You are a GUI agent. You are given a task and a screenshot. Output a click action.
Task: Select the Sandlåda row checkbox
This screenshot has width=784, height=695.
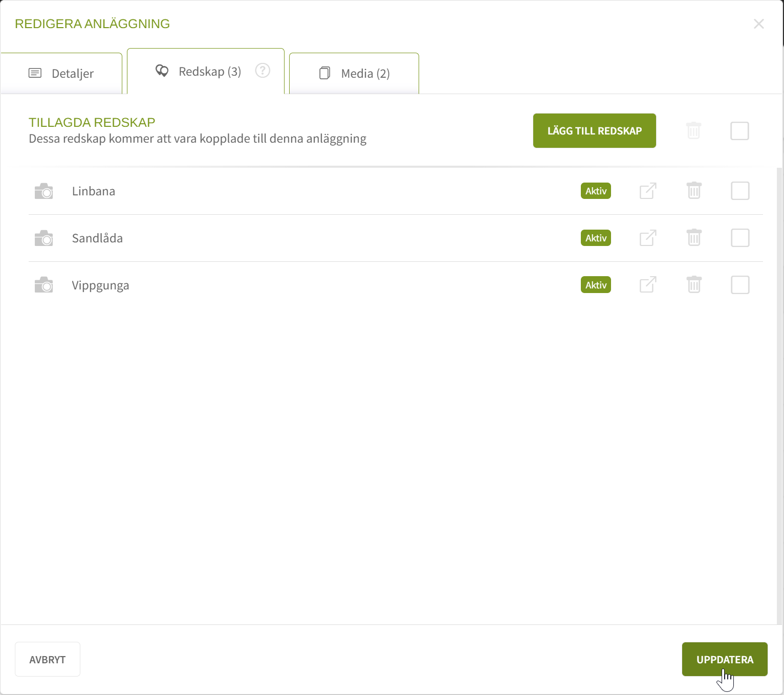[x=740, y=238]
